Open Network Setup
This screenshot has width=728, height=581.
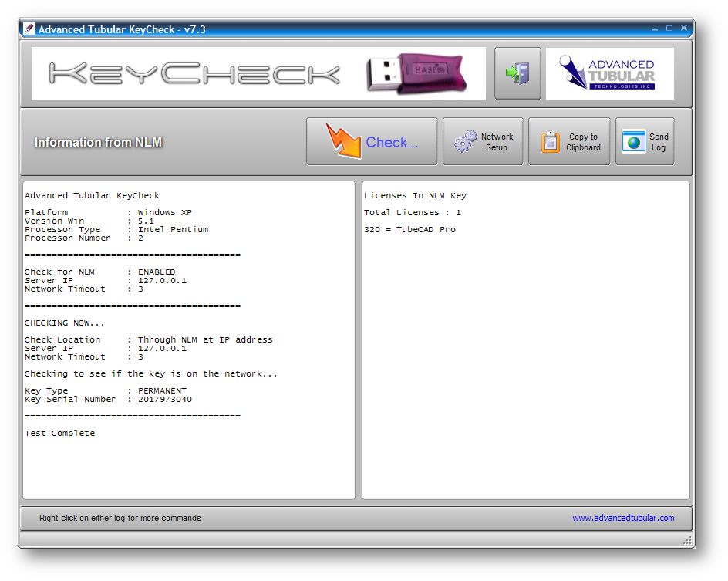click(x=483, y=142)
